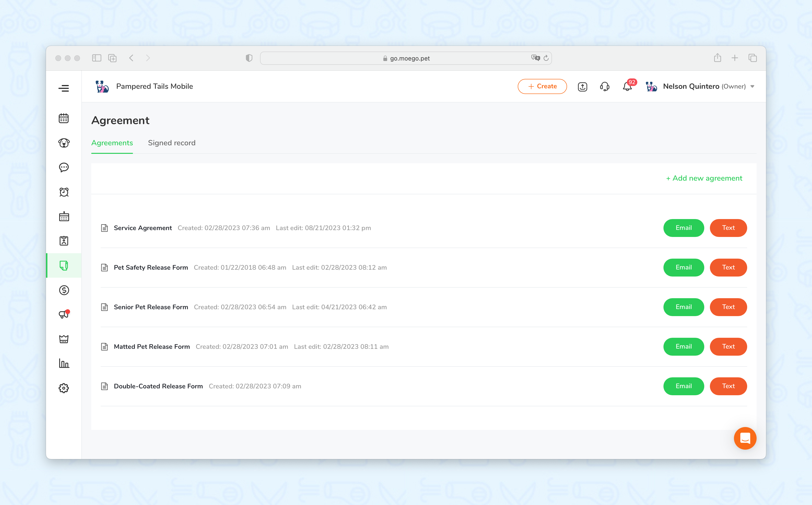Open the chat bubble messages icon
This screenshot has width=812, height=505.
click(63, 167)
